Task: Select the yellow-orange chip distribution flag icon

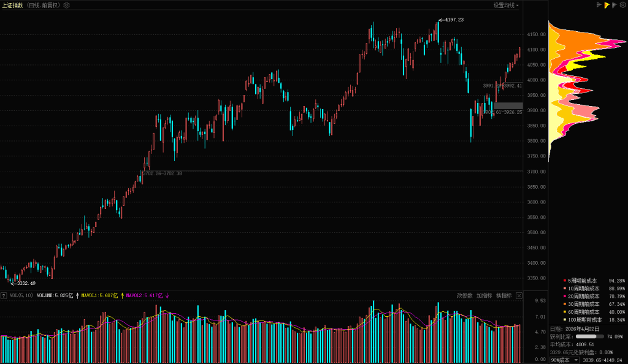Action: [x=607, y=5]
